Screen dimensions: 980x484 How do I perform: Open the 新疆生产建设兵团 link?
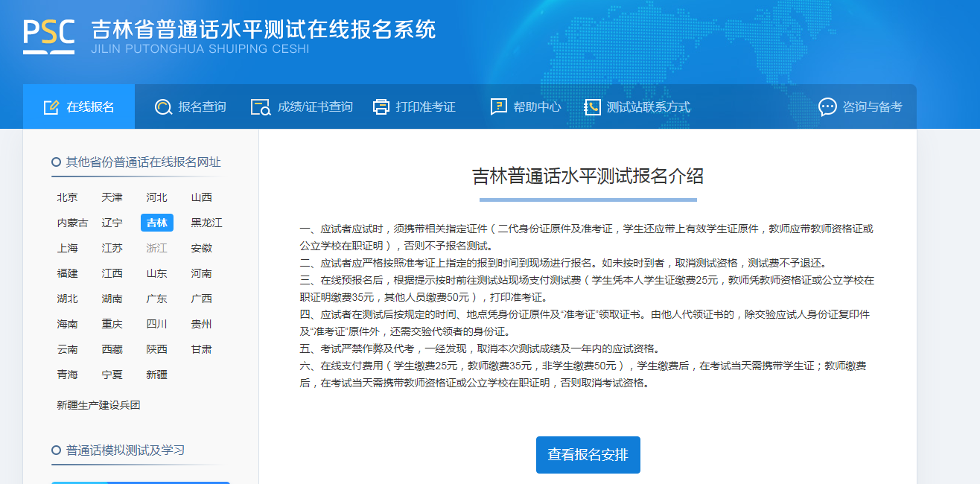[x=98, y=405]
